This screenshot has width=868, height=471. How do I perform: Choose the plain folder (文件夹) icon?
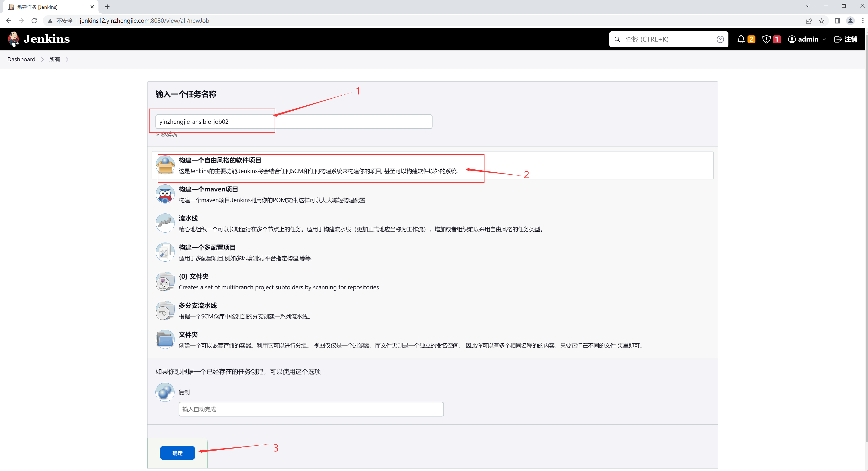point(165,340)
